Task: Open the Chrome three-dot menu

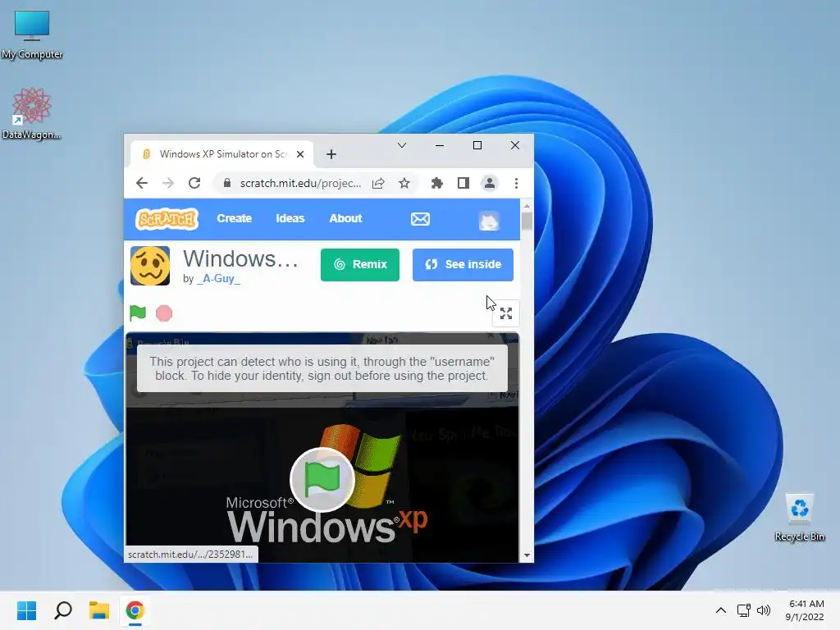Action: point(517,183)
